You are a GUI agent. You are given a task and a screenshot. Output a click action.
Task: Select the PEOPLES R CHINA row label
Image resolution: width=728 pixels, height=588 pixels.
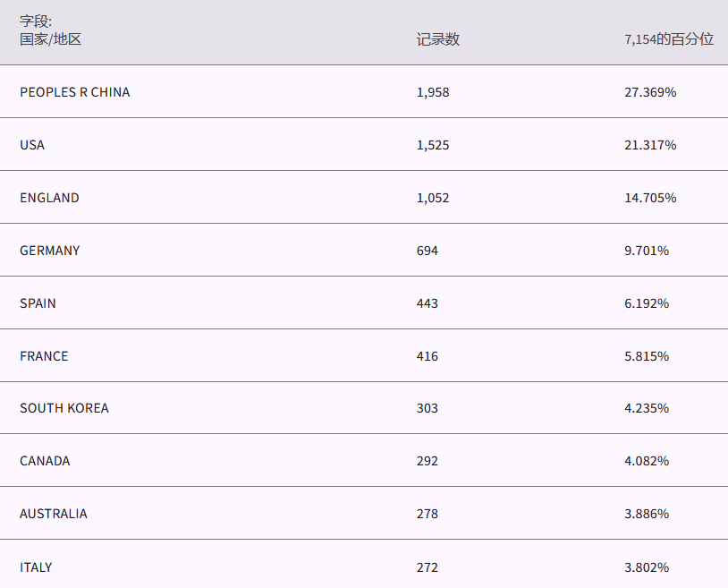tap(75, 92)
